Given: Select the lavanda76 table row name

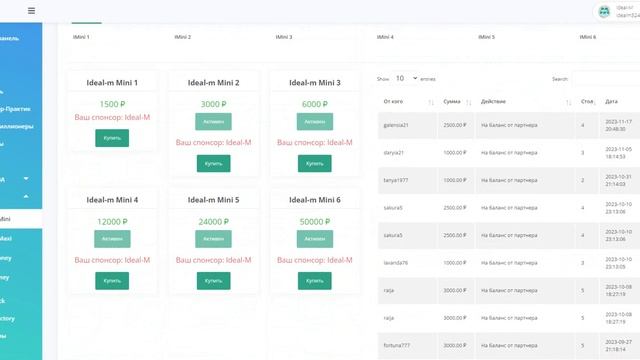Looking at the screenshot, I should 396,263.
